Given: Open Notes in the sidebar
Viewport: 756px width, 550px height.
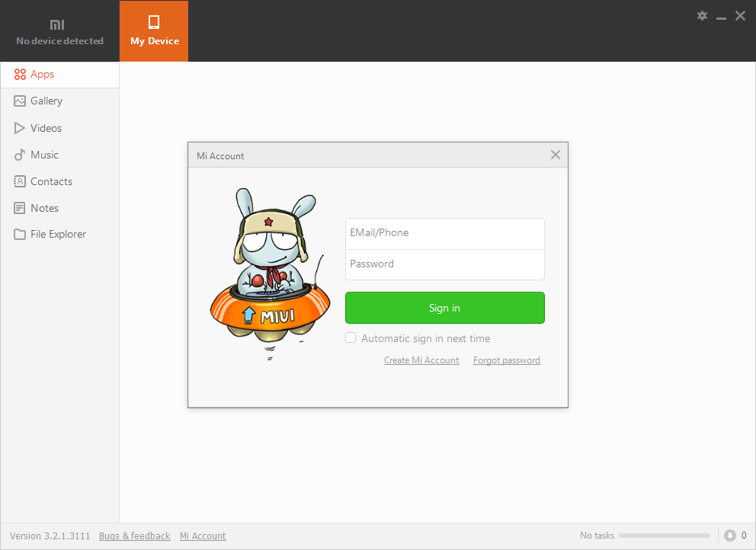Looking at the screenshot, I should tap(59, 208).
